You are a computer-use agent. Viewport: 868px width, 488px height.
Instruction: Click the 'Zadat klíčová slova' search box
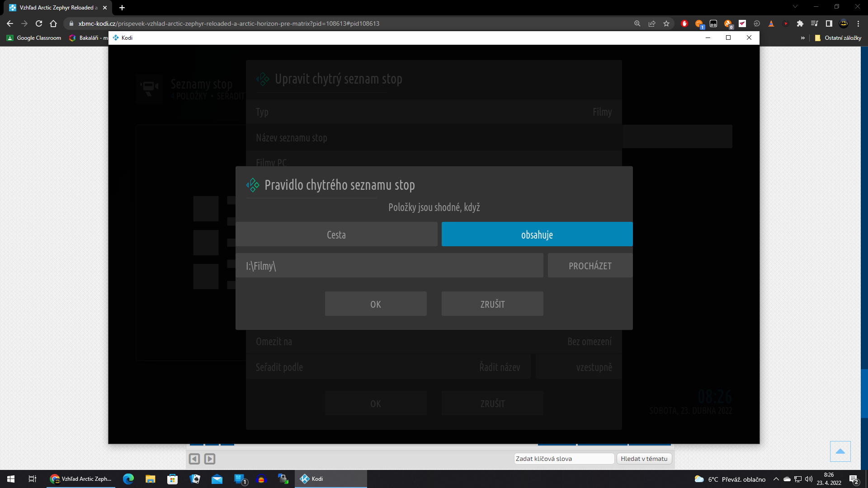(x=564, y=459)
